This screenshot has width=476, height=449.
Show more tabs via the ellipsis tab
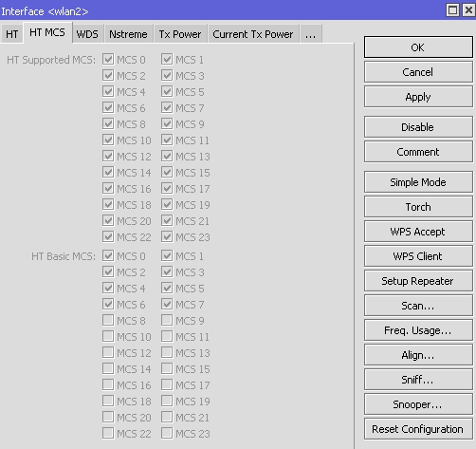311,34
